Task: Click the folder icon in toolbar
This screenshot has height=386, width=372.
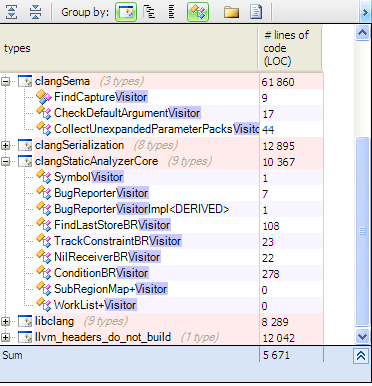Action: click(x=231, y=12)
